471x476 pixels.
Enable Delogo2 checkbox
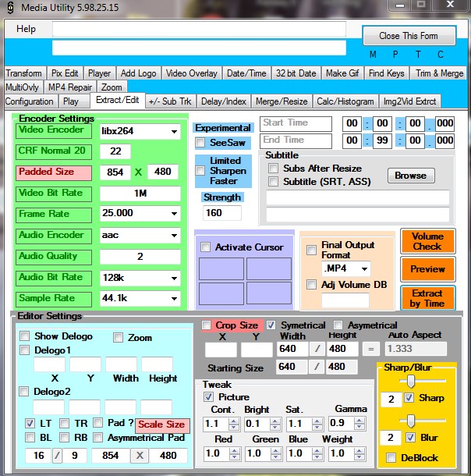click(x=24, y=391)
